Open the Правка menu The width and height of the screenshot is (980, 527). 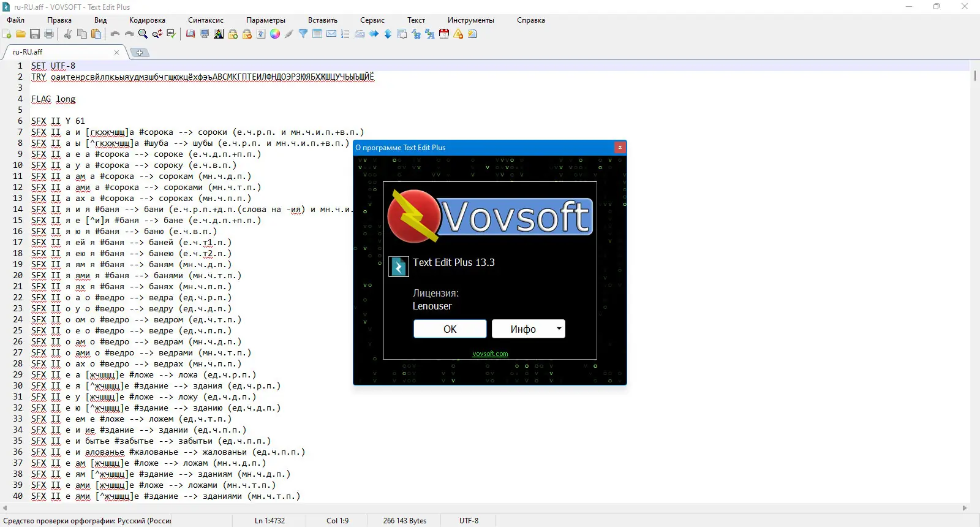point(59,20)
